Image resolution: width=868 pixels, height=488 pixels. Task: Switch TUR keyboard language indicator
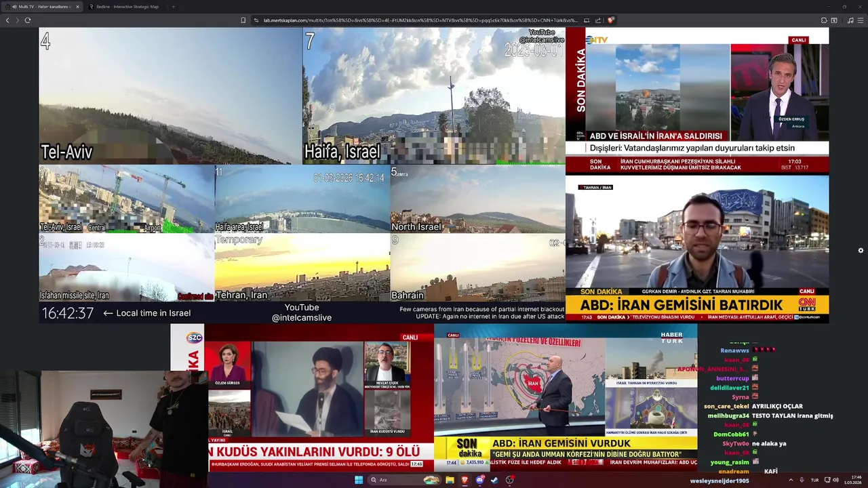pos(814,480)
